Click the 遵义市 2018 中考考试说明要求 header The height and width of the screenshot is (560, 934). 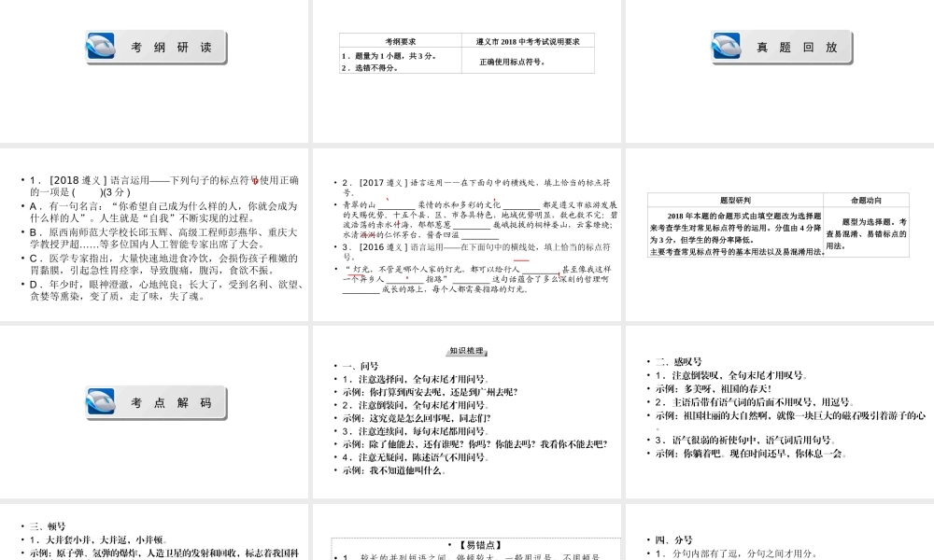coord(528,41)
